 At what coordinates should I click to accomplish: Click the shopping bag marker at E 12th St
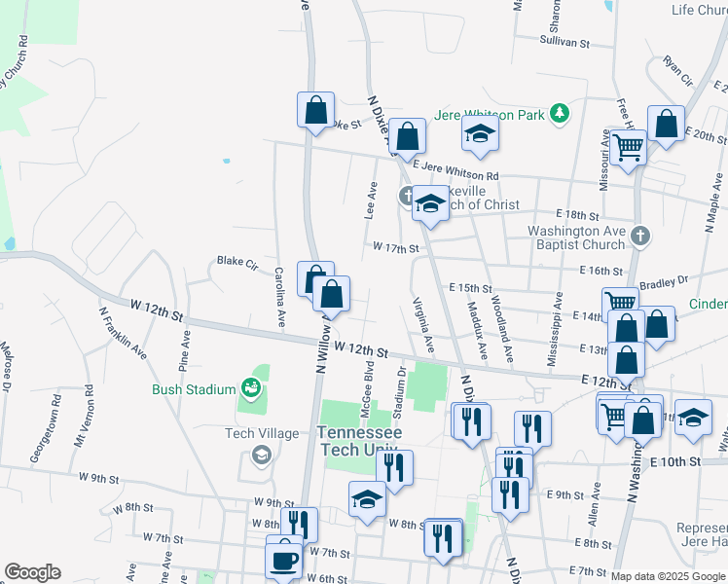[627, 362]
